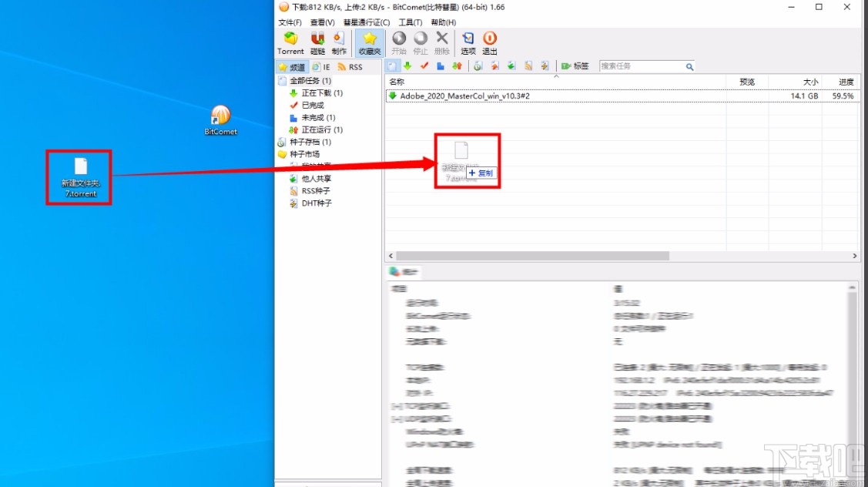Filter downloading tasks with green arrow icon
The image size is (868, 487).
point(408,66)
